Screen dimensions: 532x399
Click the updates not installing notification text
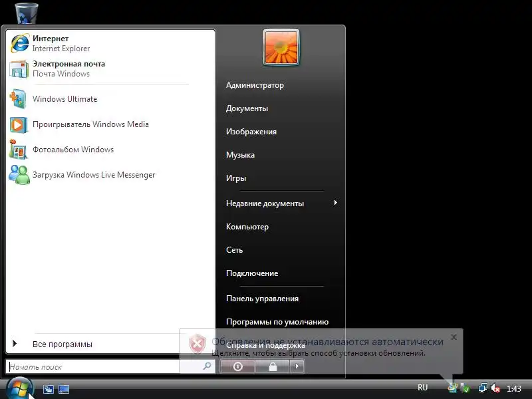[327, 342]
